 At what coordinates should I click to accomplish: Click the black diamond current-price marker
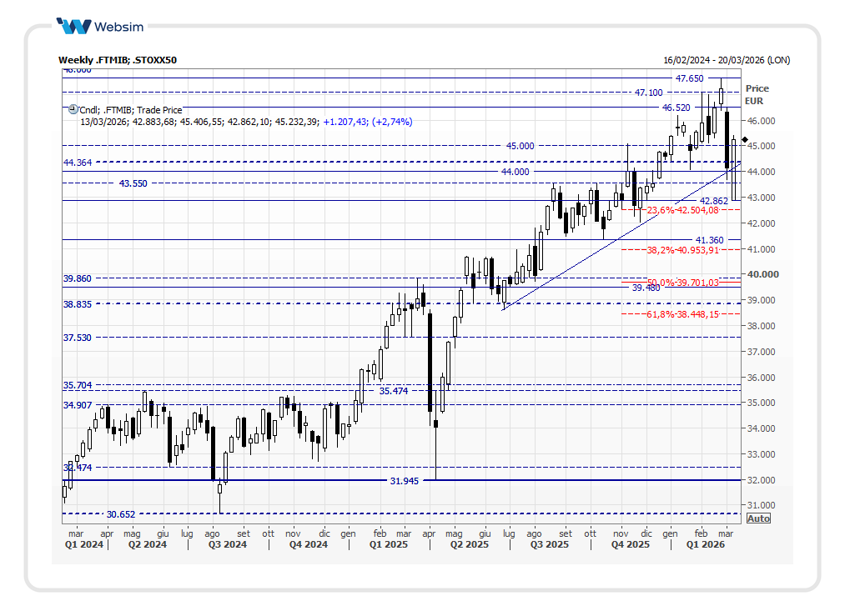[x=745, y=140]
